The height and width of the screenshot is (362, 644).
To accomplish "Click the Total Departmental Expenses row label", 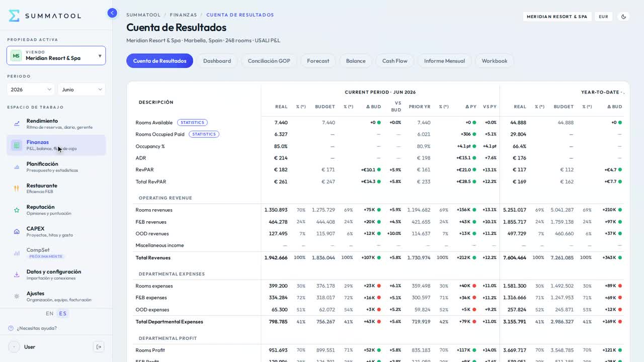I will point(169,322).
